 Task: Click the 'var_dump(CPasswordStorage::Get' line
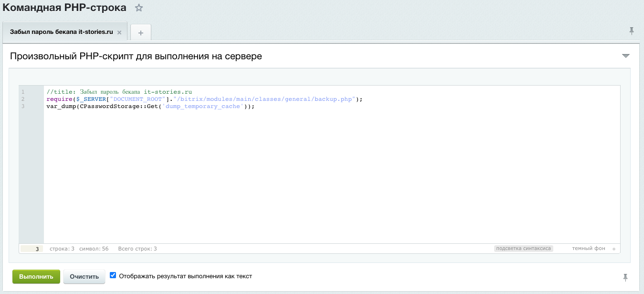(151, 106)
